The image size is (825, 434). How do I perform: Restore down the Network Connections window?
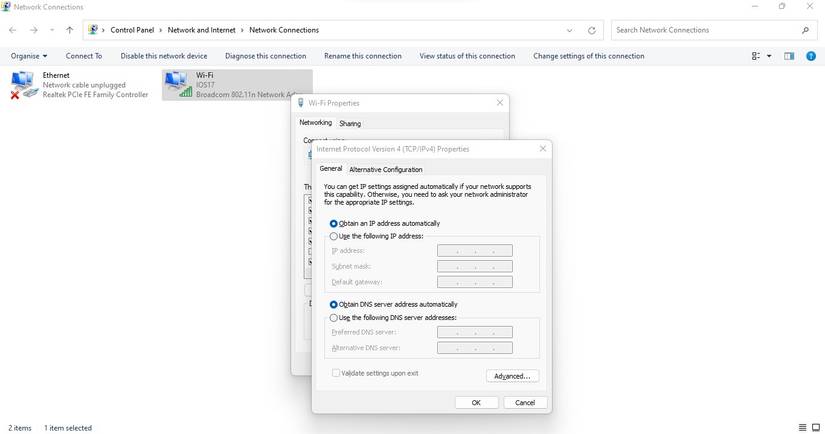click(782, 6)
